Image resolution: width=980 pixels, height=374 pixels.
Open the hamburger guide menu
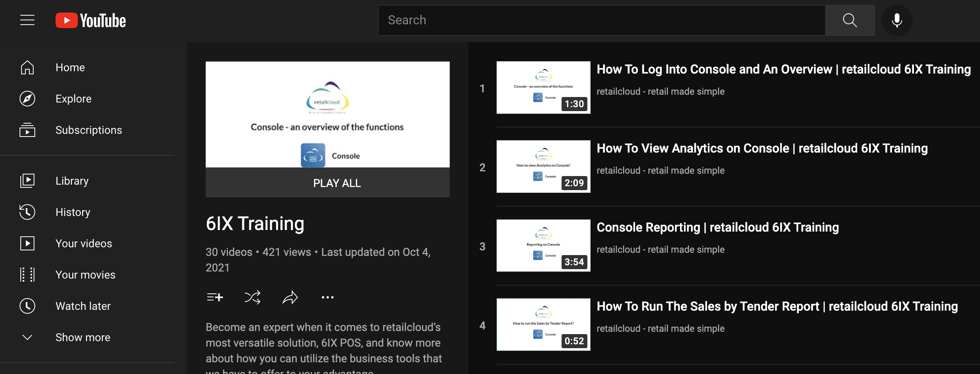click(x=27, y=20)
